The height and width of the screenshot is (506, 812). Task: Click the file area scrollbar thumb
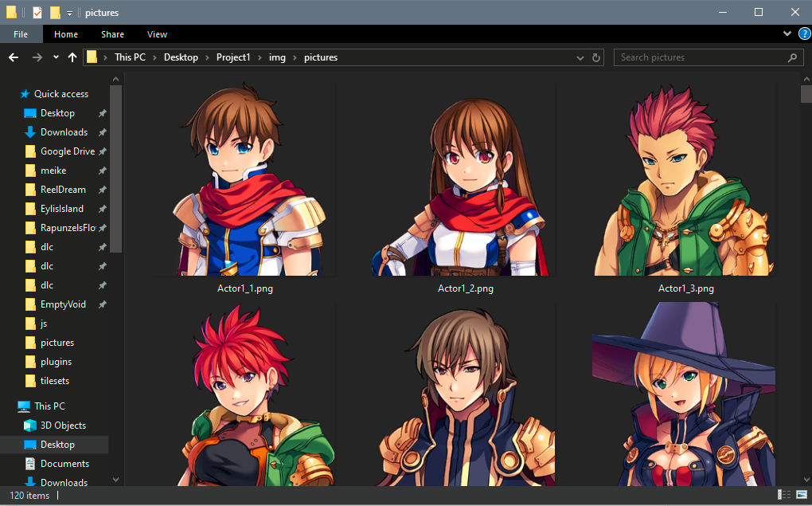806,94
